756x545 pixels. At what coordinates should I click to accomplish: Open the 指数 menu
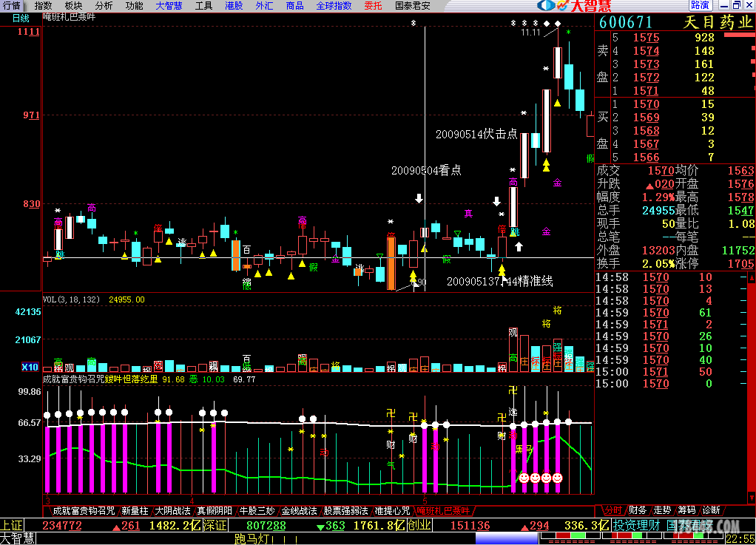click(x=43, y=6)
